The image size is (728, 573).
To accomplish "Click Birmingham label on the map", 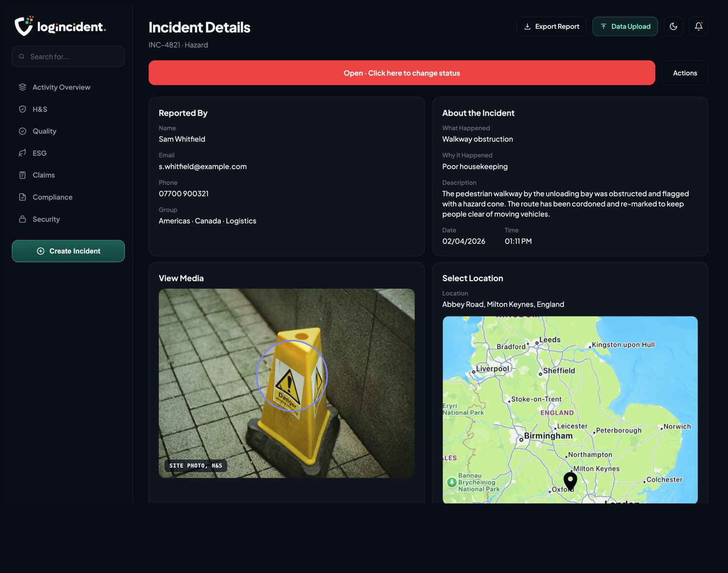I will point(548,436).
